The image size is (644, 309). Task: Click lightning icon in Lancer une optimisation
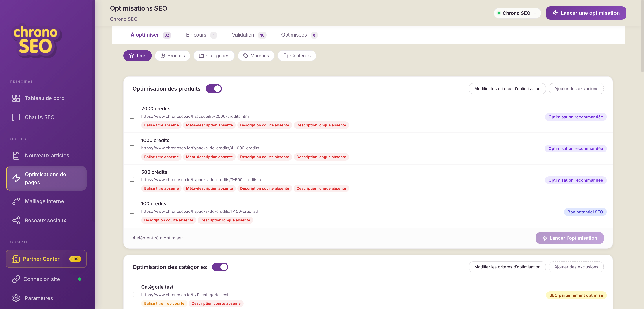[x=555, y=13]
